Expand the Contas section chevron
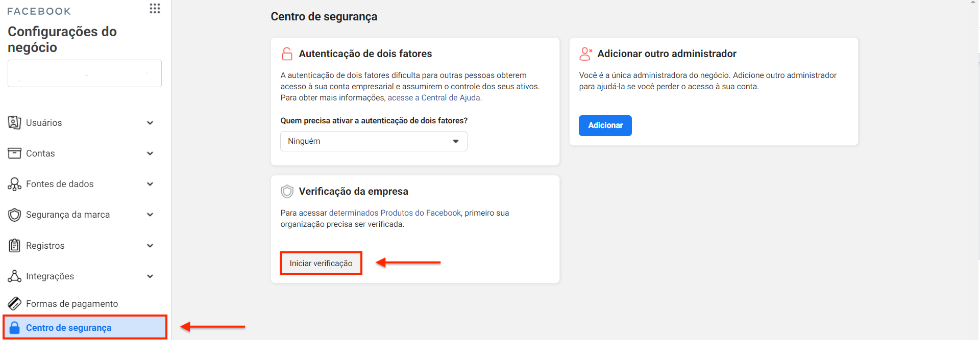Image resolution: width=980 pixels, height=340 pixels. [150, 153]
